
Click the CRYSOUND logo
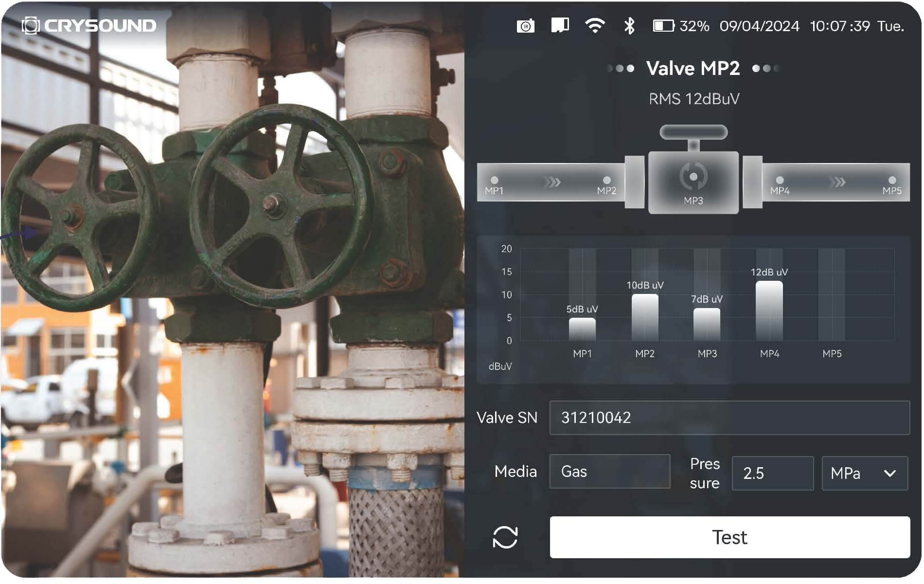89,26
